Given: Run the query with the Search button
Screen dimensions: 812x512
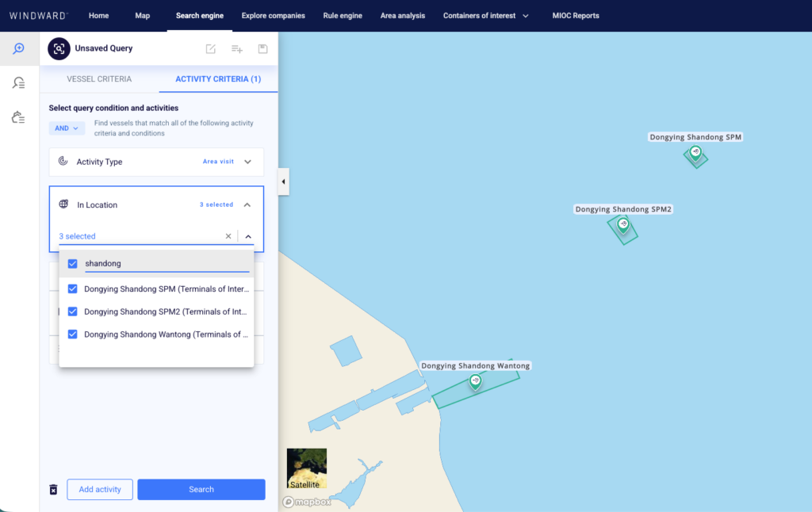Looking at the screenshot, I should click(x=201, y=489).
